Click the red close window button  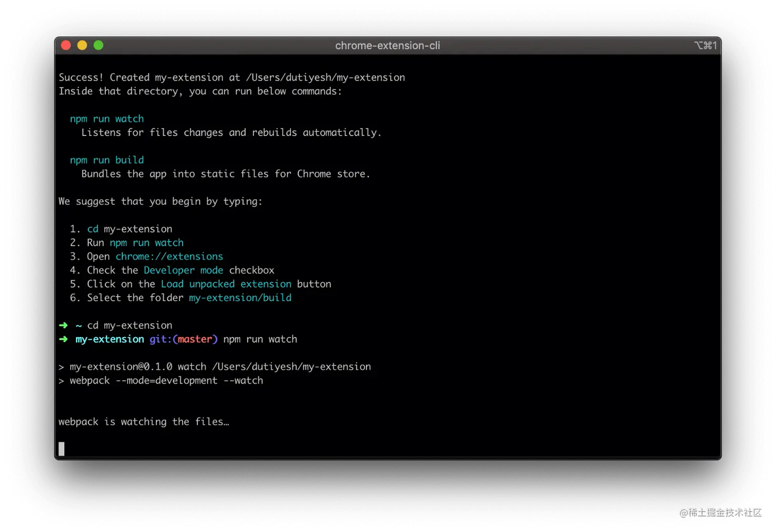pyautogui.click(x=66, y=45)
